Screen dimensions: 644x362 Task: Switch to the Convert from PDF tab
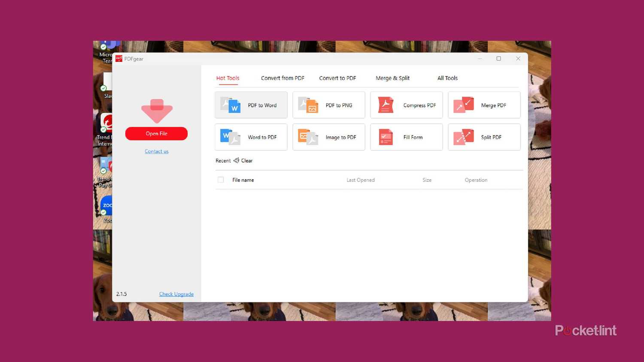click(283, 78)
